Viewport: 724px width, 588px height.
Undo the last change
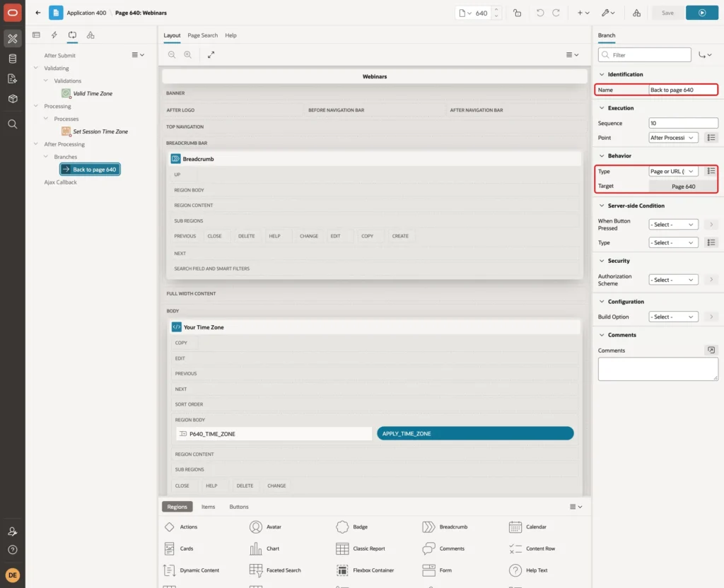539,13
